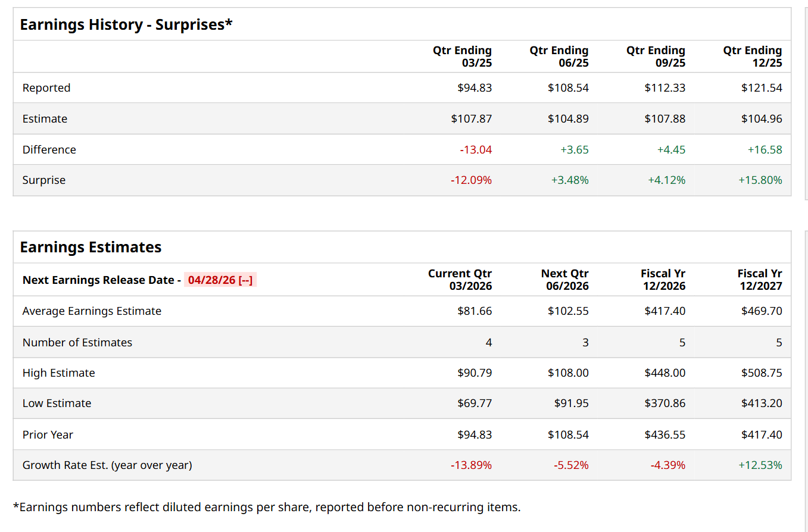Click the Number of Estimates row label

[x=77, y=343]
